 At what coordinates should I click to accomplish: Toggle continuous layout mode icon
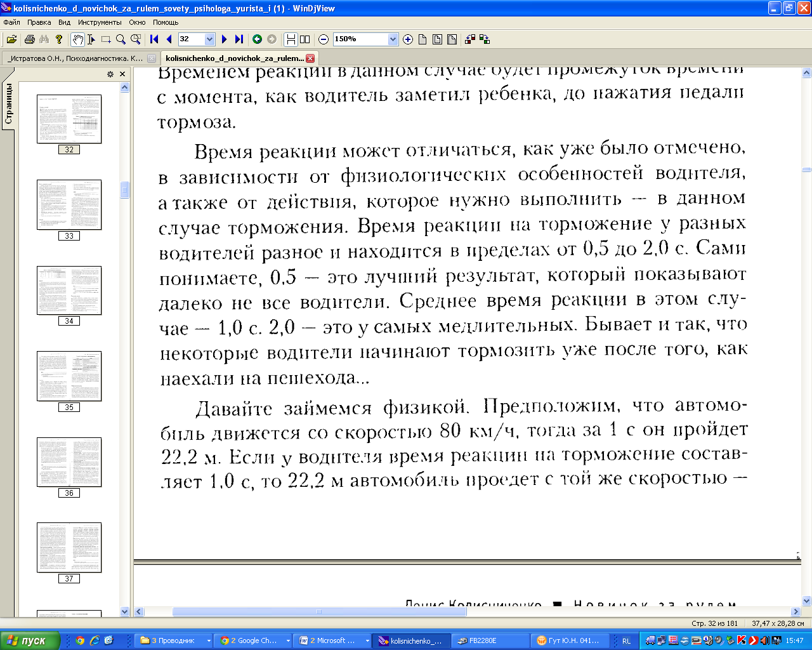coord(291,39)
